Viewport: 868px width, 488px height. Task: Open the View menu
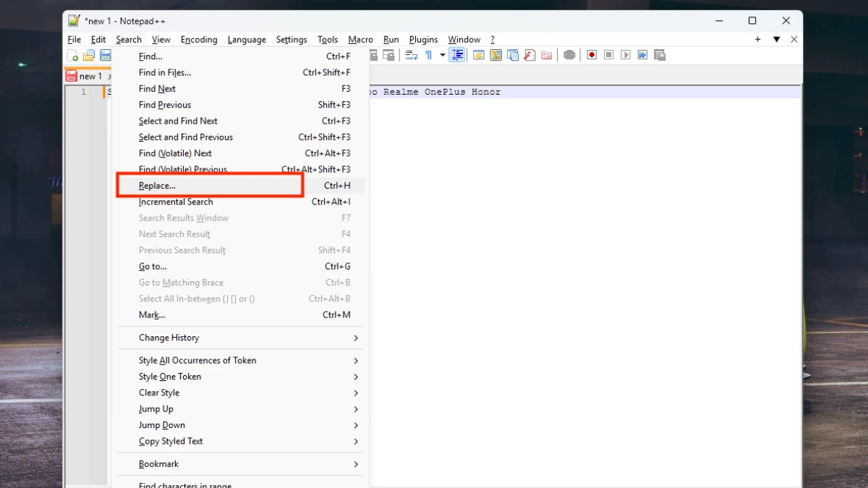[x=161, y=40]
